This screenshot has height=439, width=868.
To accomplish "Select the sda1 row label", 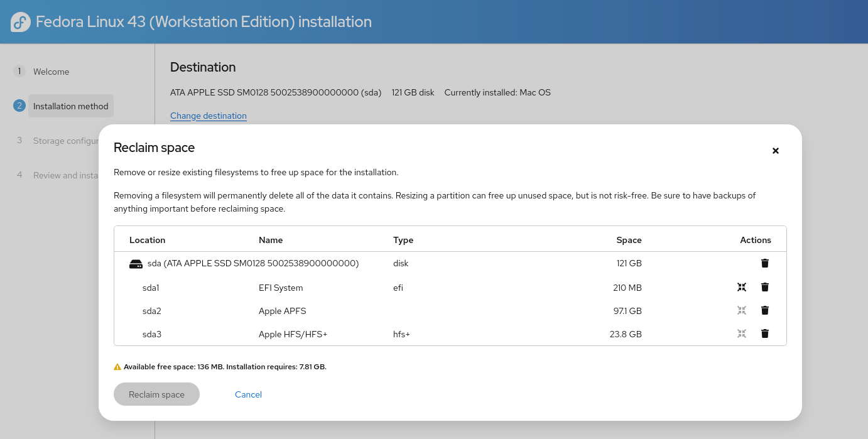I will click(x=151, y=288).
